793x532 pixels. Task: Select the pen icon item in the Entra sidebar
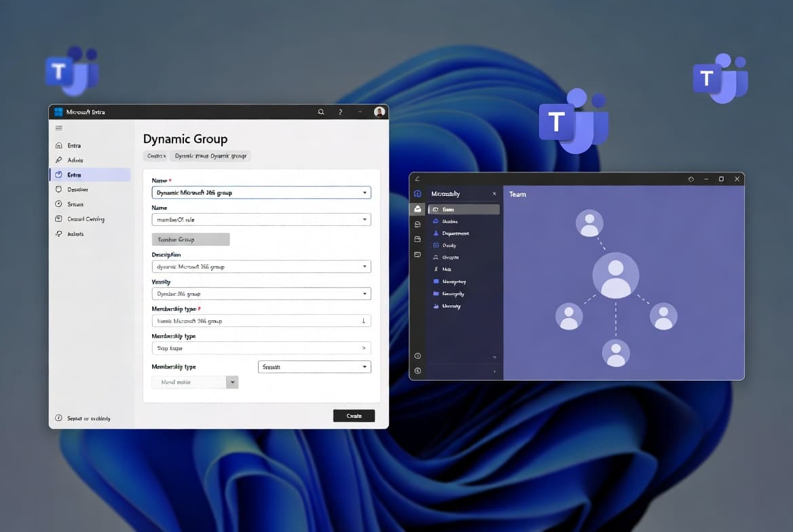(x=90, y=160)
